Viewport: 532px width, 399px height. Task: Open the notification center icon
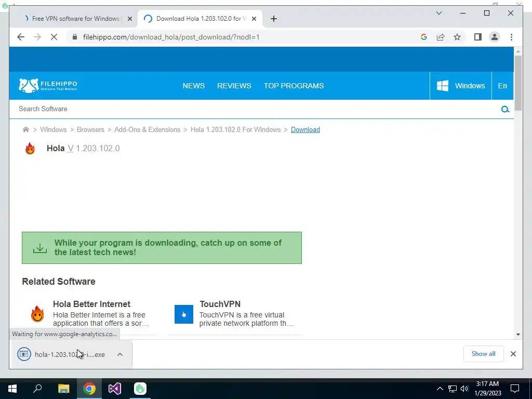coord(515,389)
